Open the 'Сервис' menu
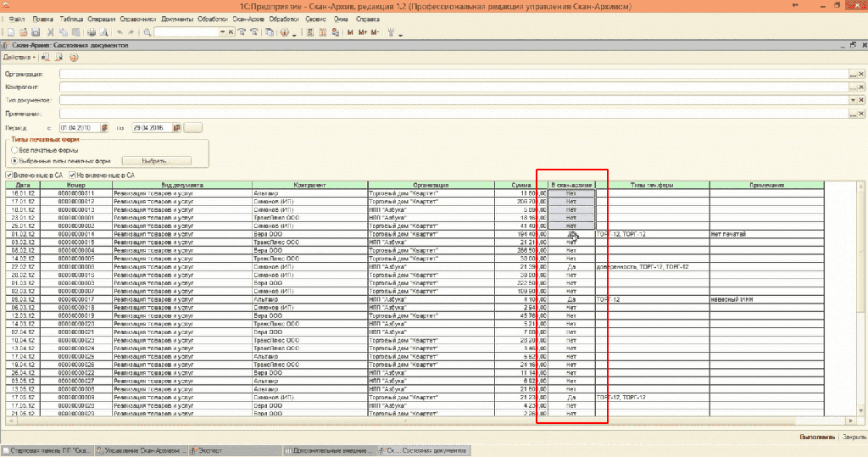The image size is (868, 457). [x=315, y=18]
